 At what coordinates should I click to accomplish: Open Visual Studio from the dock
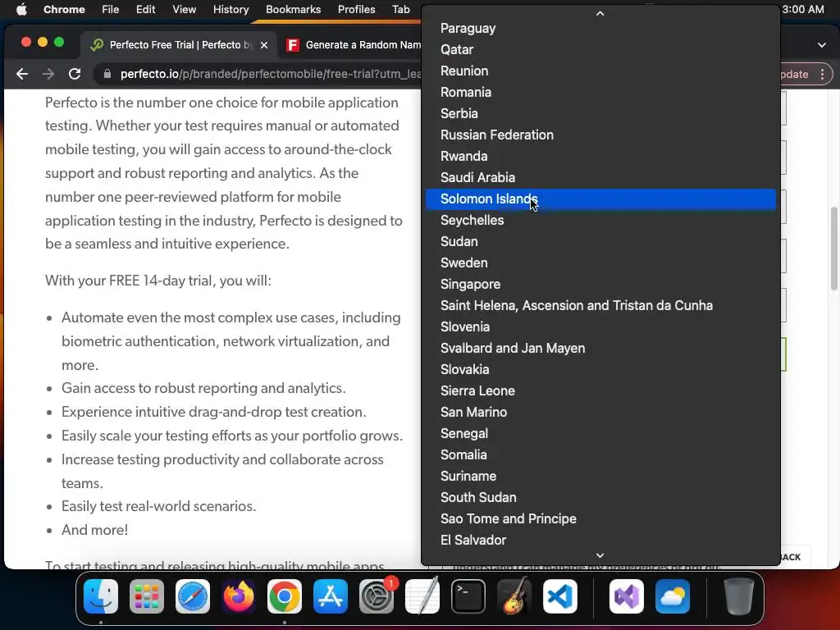point(626,596)
